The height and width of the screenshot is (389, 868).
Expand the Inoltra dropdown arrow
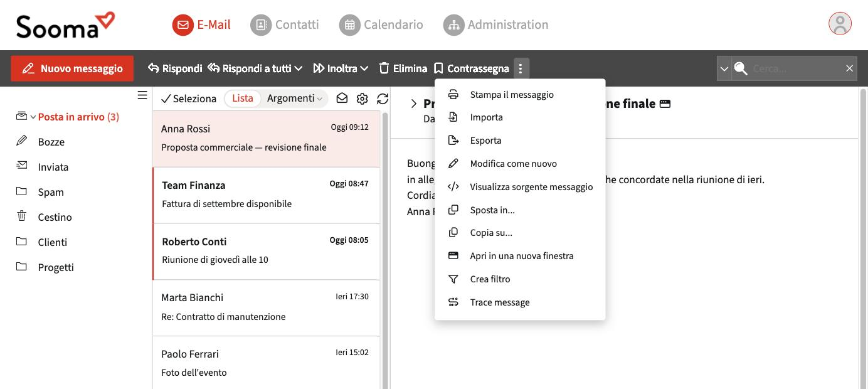point(364,68)
